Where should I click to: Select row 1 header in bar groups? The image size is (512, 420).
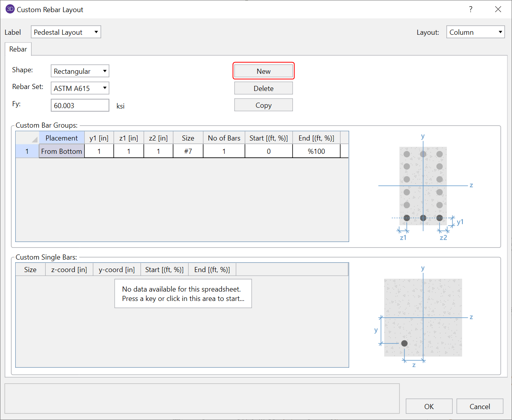[x=27, y=151]
